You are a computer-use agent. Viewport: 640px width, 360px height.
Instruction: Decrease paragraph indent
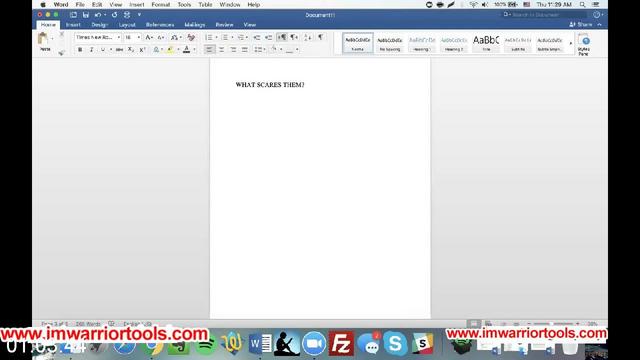257,38
